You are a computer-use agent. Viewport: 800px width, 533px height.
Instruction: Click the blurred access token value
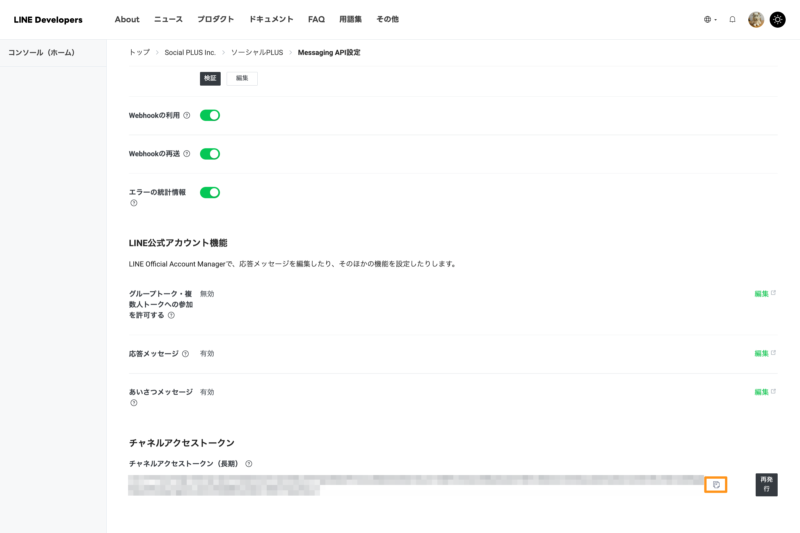click(x=416, y=485)
